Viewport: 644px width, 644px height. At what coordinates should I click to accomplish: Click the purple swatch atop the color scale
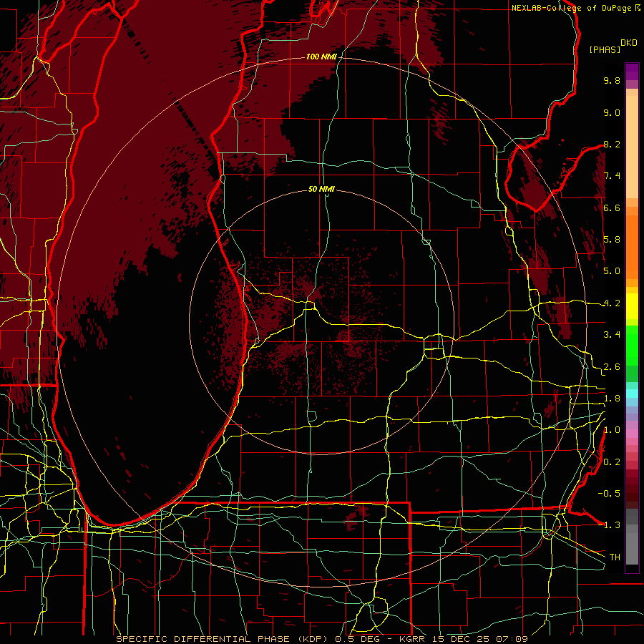point(632,72)
